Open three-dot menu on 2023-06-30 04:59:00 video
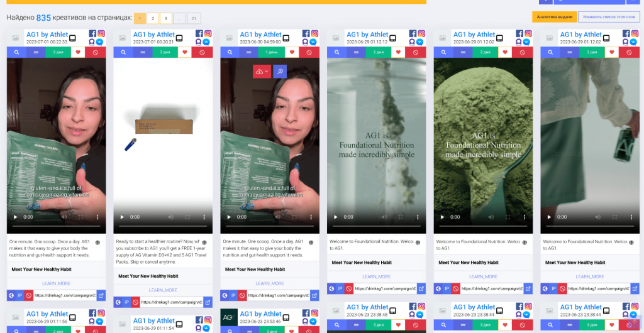The image size is (644, 333). pos(311,217)
